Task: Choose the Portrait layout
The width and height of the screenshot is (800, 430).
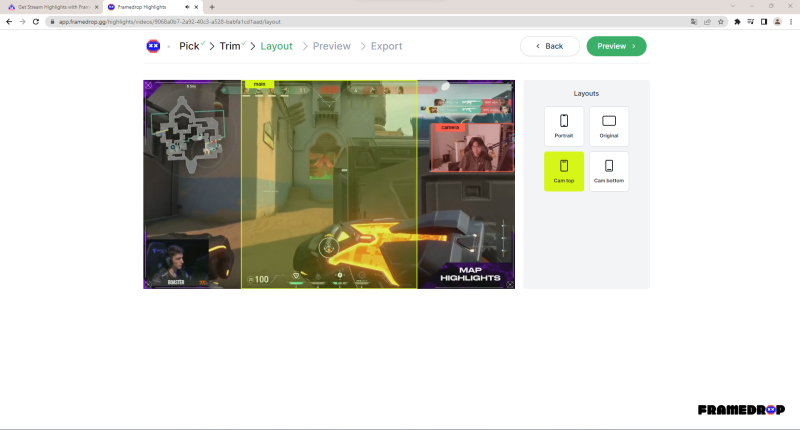Action: [x=564, y=126]
